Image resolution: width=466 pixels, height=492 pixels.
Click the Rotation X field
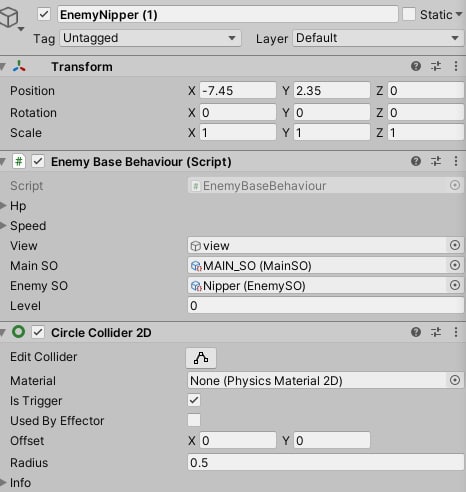click(x=238, y=113)
